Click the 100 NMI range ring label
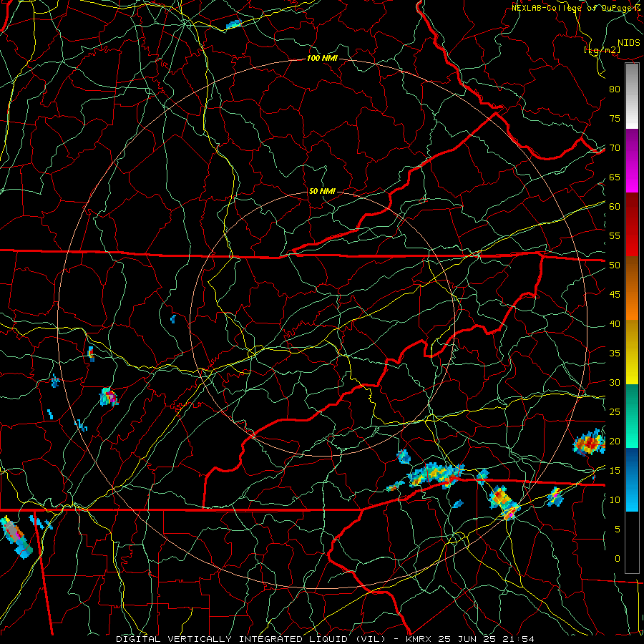This screenshot has height=644, width=644. point(322,59)
